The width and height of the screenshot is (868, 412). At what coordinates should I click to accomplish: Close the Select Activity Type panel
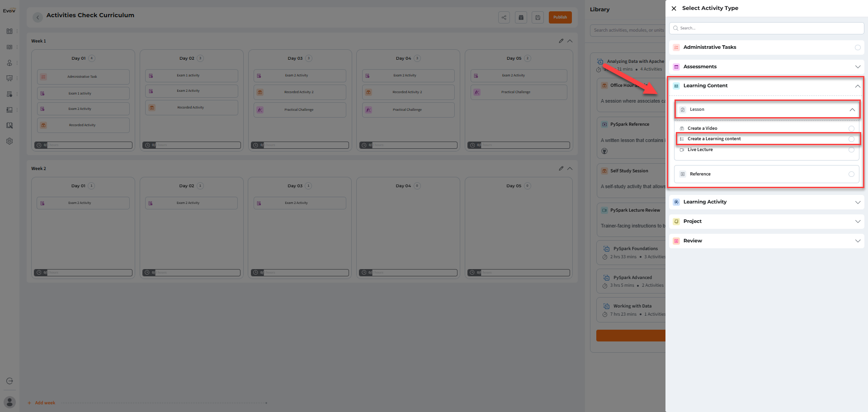(674, 8)
